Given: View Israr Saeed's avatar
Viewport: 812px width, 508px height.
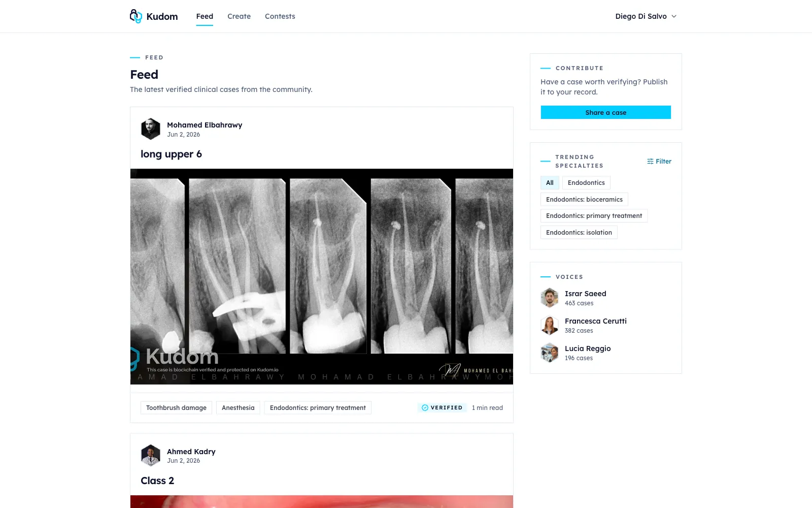Looking at the screenshot, I should [x=550, y=298].
